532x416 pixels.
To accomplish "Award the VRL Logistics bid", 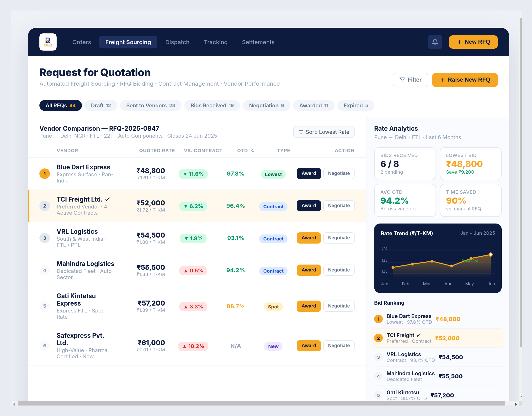I will pos(309,238).
